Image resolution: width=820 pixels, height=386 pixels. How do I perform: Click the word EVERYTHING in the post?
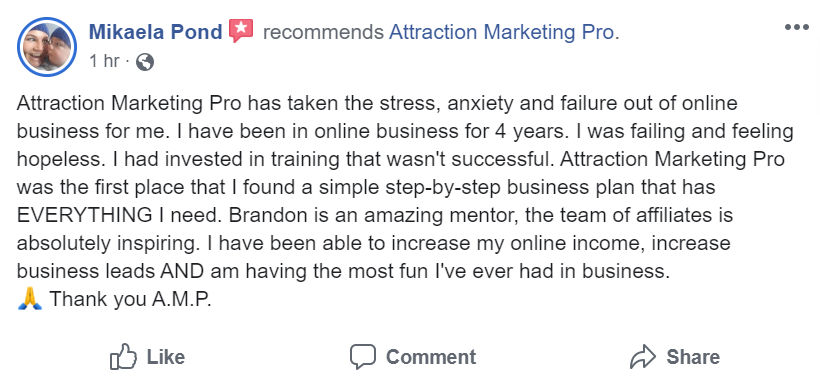pos(84,215)
